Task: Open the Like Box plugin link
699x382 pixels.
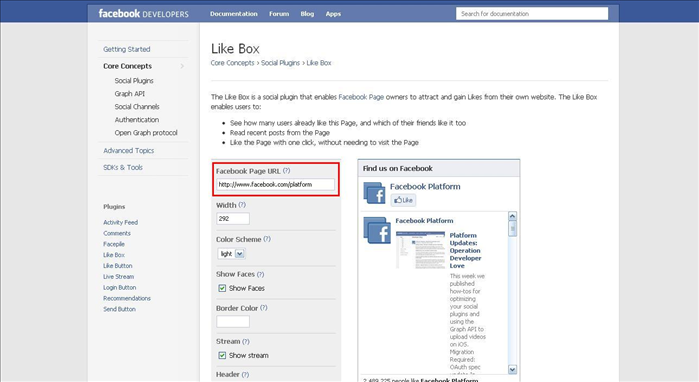Action: pyautogui.click(x=114, y=255)
